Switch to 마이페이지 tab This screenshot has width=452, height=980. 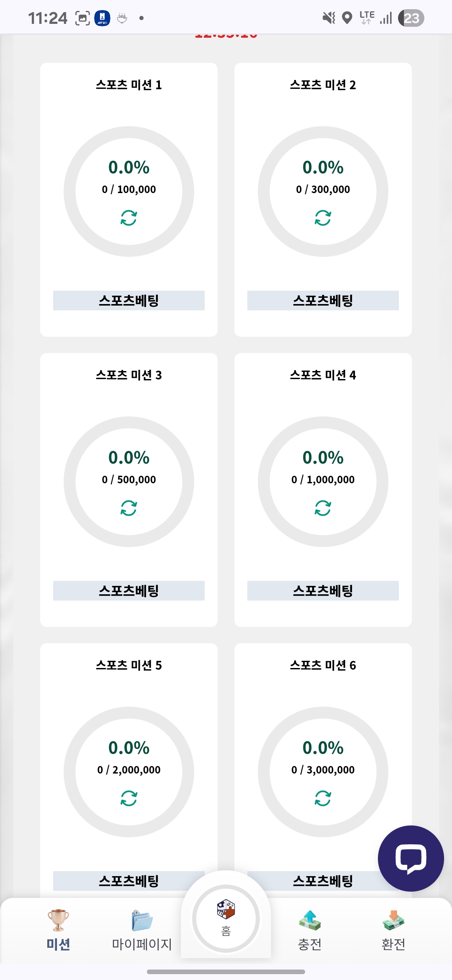pyautogui.click(x=142, y=929)
